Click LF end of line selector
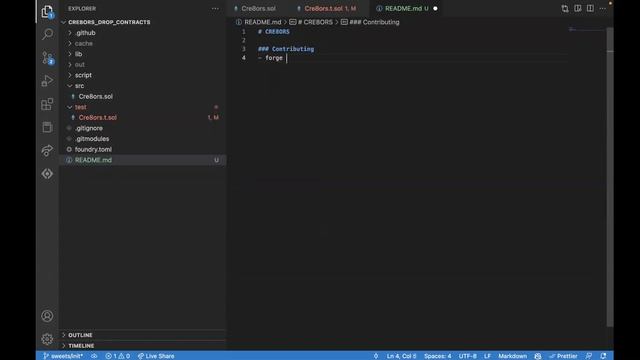The image size is (640, 360). 487,356
